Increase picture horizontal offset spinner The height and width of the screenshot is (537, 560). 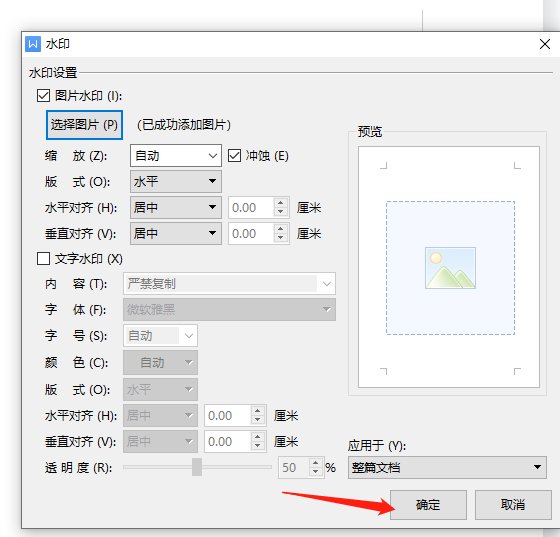pos(281,203)
